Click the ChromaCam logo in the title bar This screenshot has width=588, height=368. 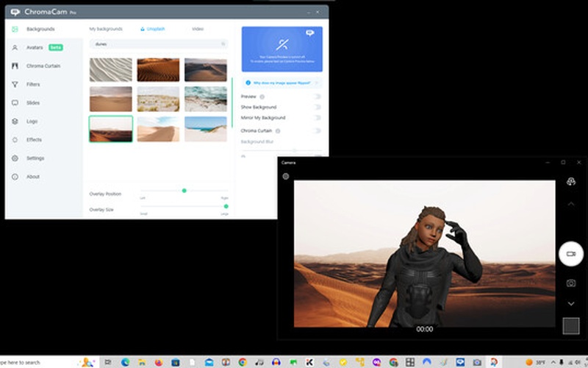[15, 12]
